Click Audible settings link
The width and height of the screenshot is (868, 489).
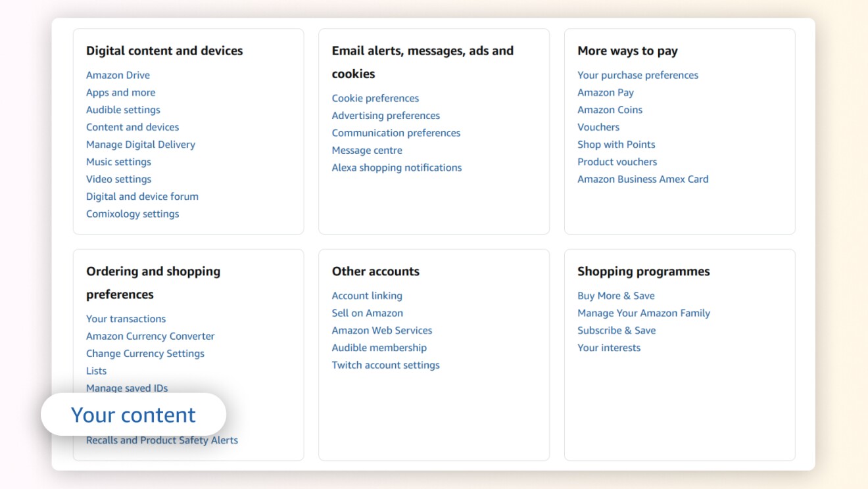[x=123, y=110]
